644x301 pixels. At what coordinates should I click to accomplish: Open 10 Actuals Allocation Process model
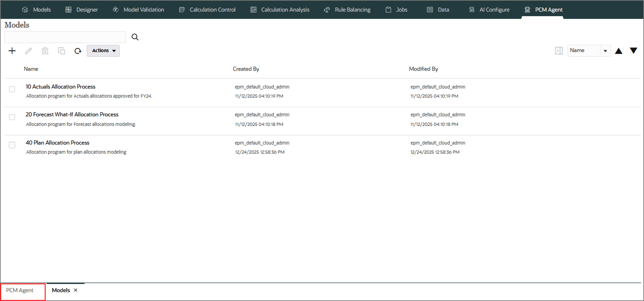pos(60,87)
